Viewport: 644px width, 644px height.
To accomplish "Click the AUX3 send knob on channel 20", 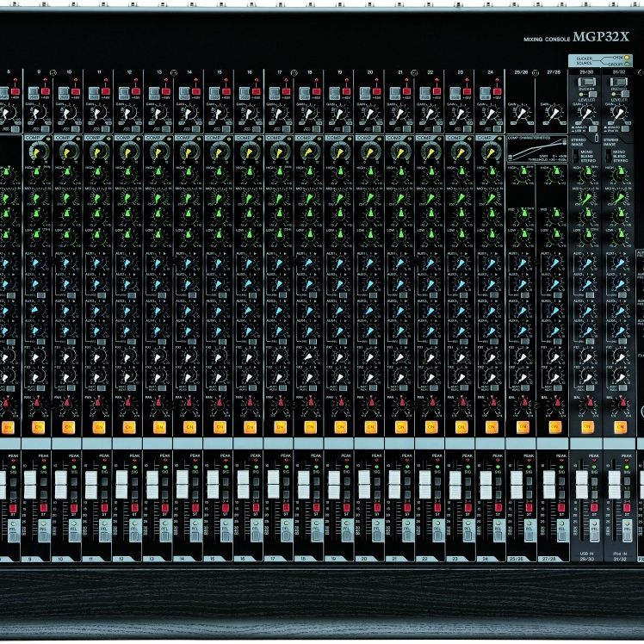I will click(x=369, y=310).
